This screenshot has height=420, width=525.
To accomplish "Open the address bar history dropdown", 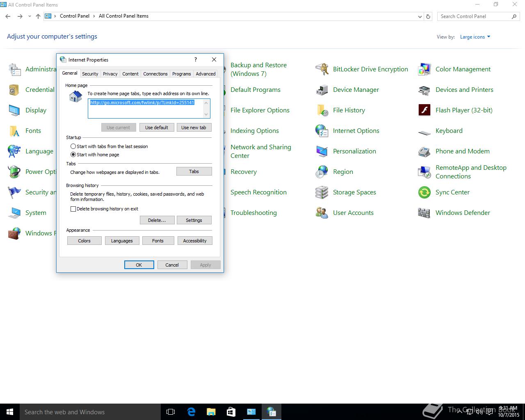I will [420, 16].
